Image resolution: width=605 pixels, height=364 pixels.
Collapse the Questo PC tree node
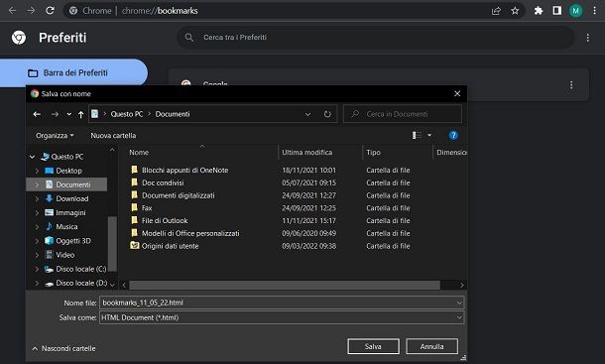click(33, 157)
